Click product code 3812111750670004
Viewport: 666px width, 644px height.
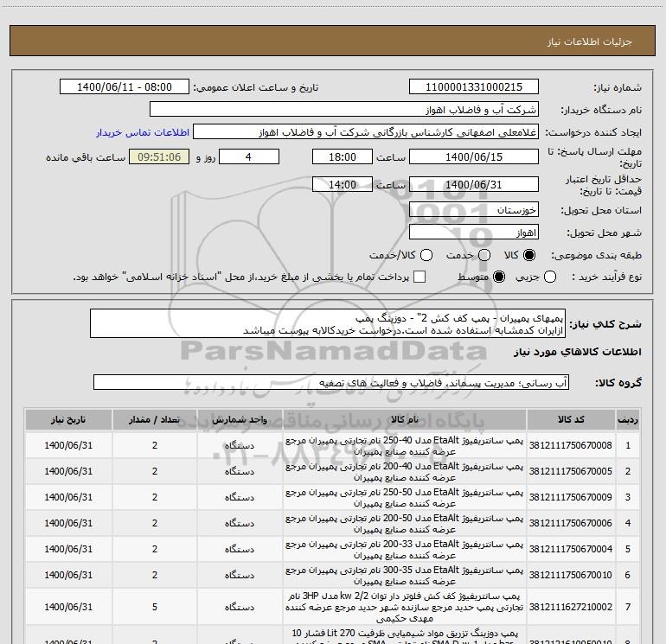coord(571,549)
